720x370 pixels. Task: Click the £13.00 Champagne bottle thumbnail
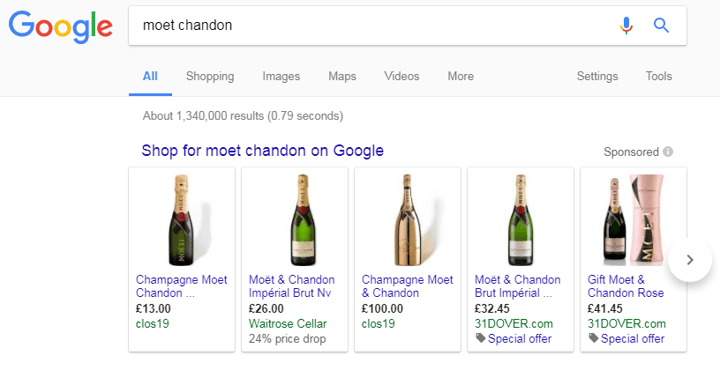(182, 220)
